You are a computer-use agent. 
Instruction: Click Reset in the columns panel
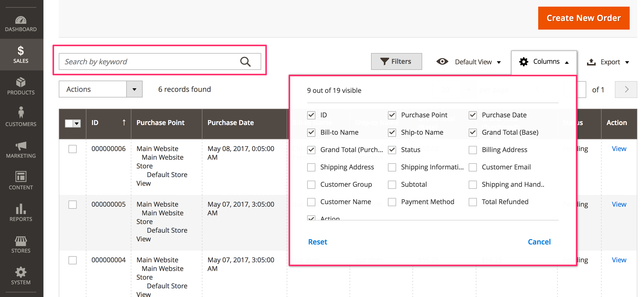point(317,242)
